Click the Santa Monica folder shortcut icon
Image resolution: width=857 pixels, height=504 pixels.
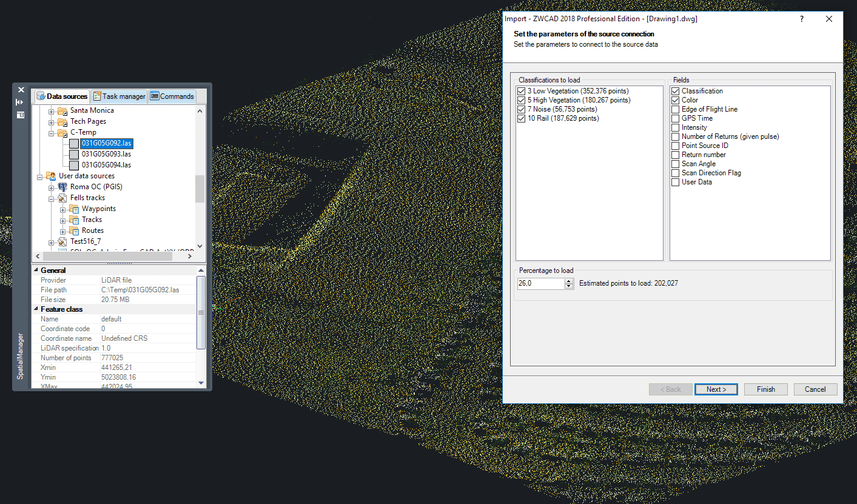coord(63,111)
